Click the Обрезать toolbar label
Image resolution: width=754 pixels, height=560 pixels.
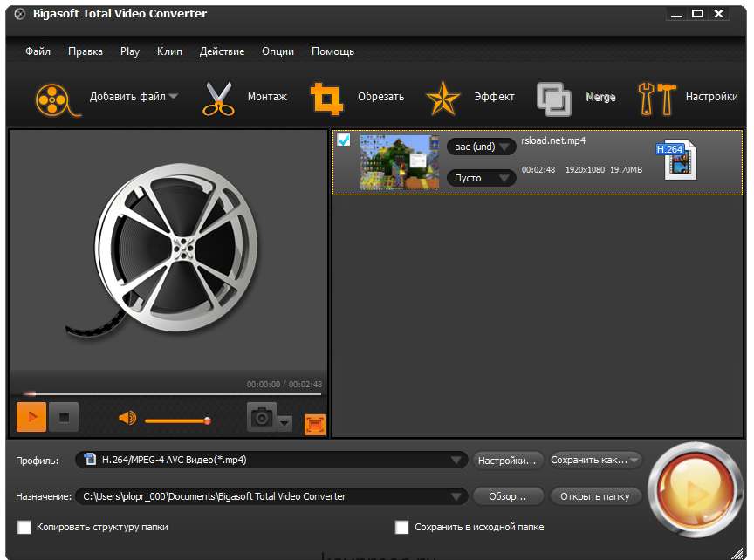tap(380, 97)
